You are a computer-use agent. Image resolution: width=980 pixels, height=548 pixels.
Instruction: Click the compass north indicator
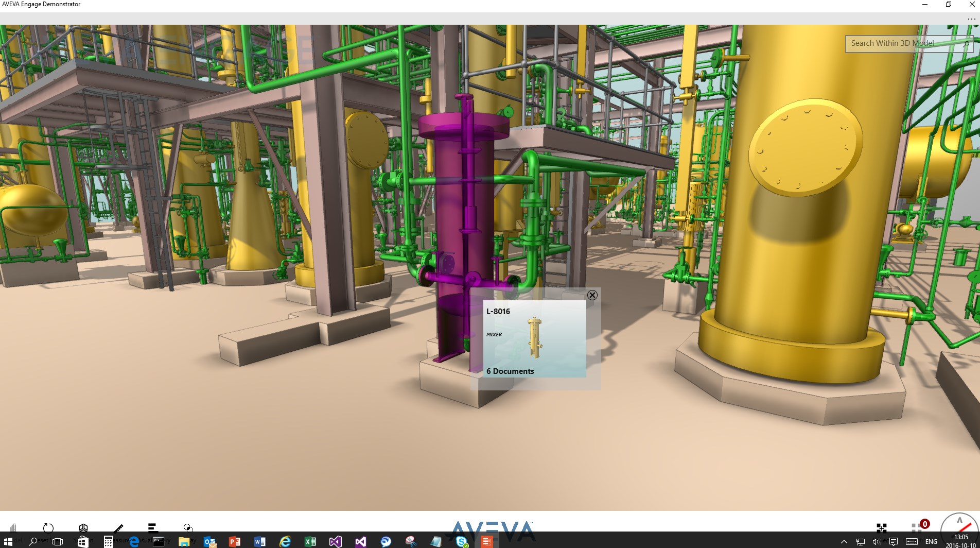(959, 525)
